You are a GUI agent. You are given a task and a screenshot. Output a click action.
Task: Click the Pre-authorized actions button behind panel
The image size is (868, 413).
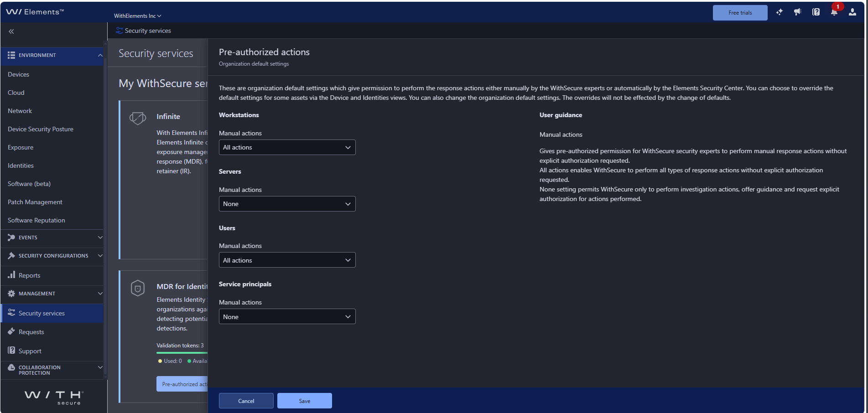coord(182,384)
